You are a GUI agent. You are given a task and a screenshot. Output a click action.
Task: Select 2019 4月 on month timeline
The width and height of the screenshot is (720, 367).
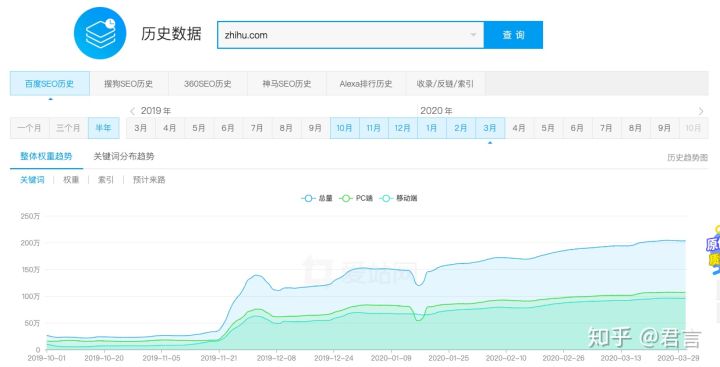(x=169, y=128)
